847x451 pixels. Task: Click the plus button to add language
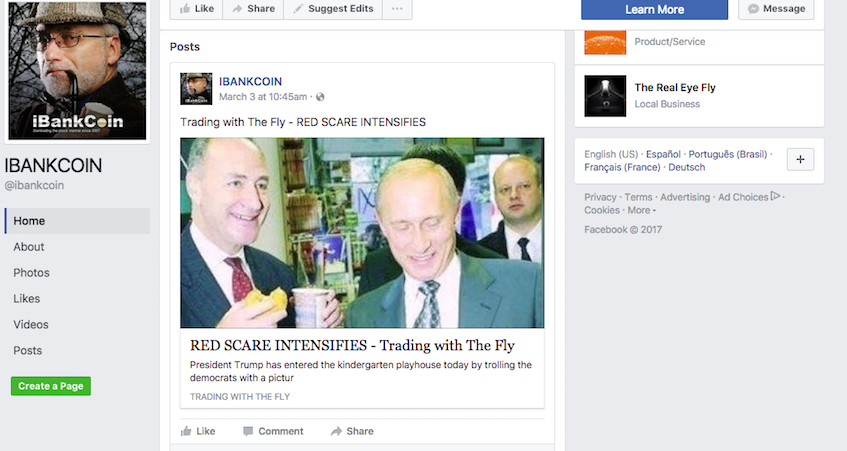pyautogui.click(x=800, y=159)
